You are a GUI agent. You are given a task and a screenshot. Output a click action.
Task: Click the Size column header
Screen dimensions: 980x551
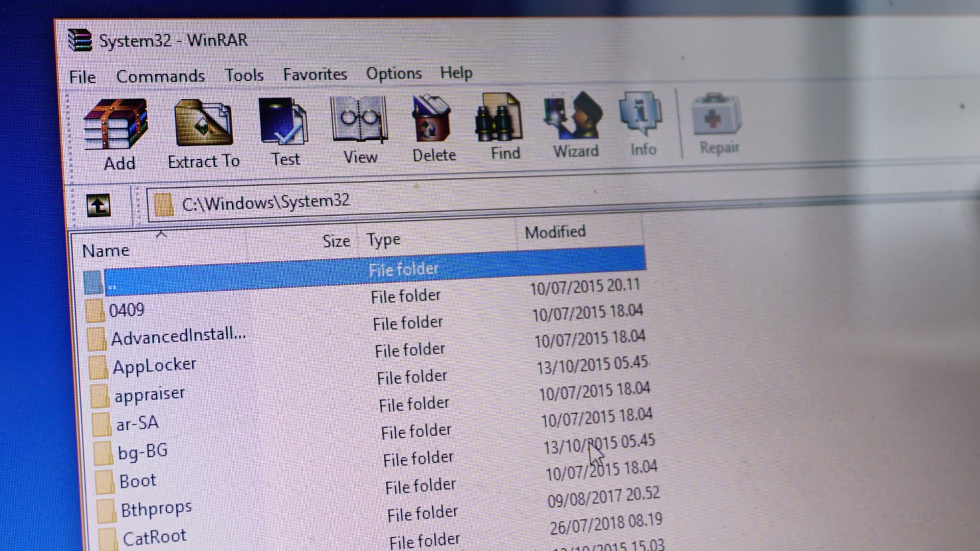(x=336, y=240)
